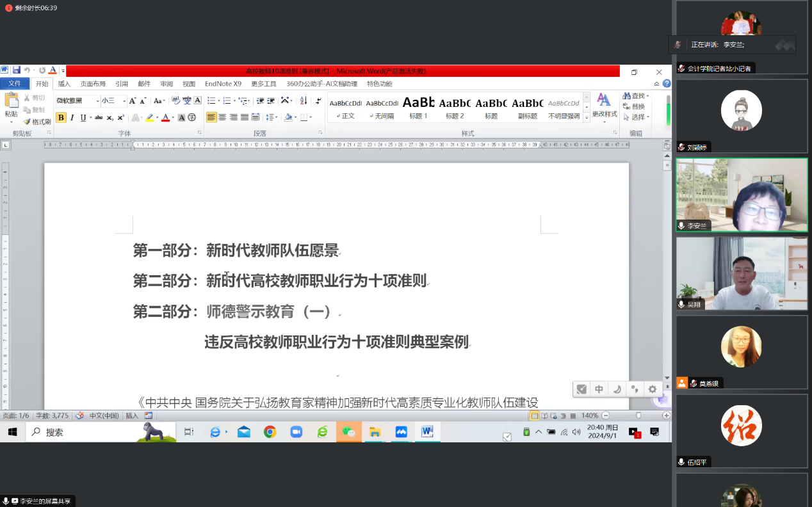Click the zoom slider in status bar
Screen dimensions: 812x507
(x=638, y=415)
